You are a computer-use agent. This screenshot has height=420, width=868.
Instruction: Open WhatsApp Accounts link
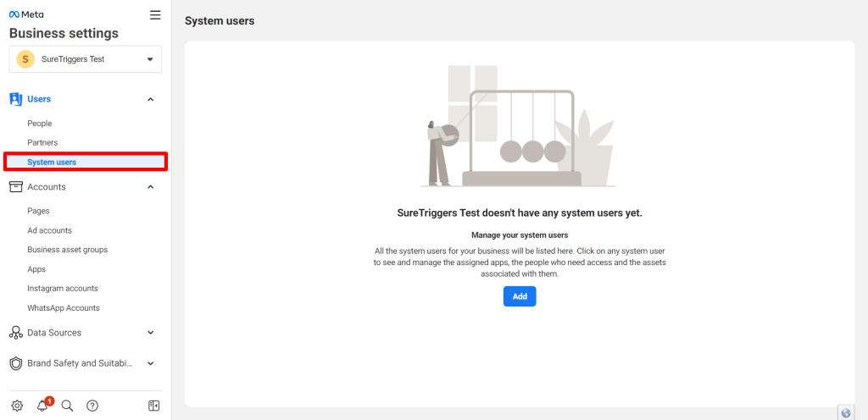[x=64, y=308]
